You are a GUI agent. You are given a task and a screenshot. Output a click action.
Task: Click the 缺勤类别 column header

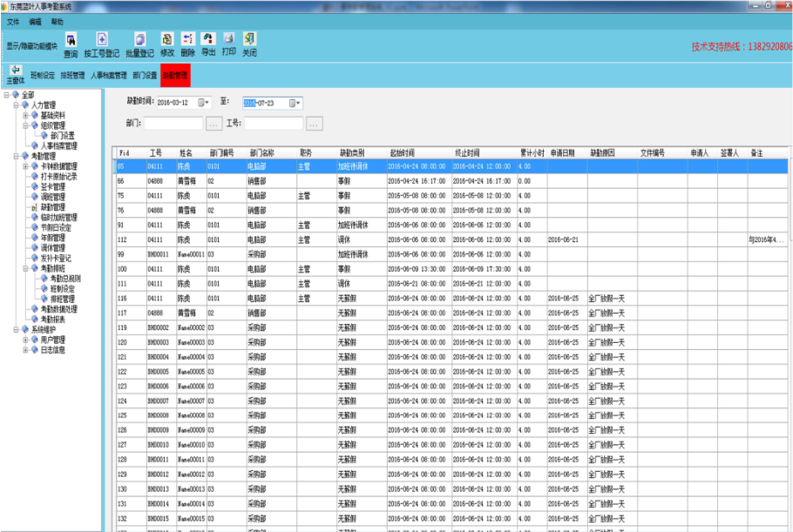363,152
